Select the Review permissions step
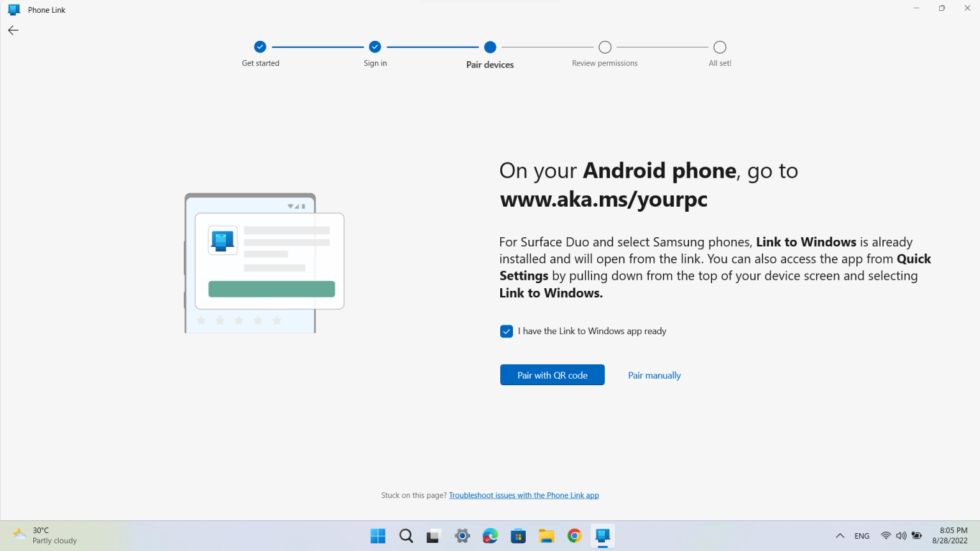 [x=605, y=47]
